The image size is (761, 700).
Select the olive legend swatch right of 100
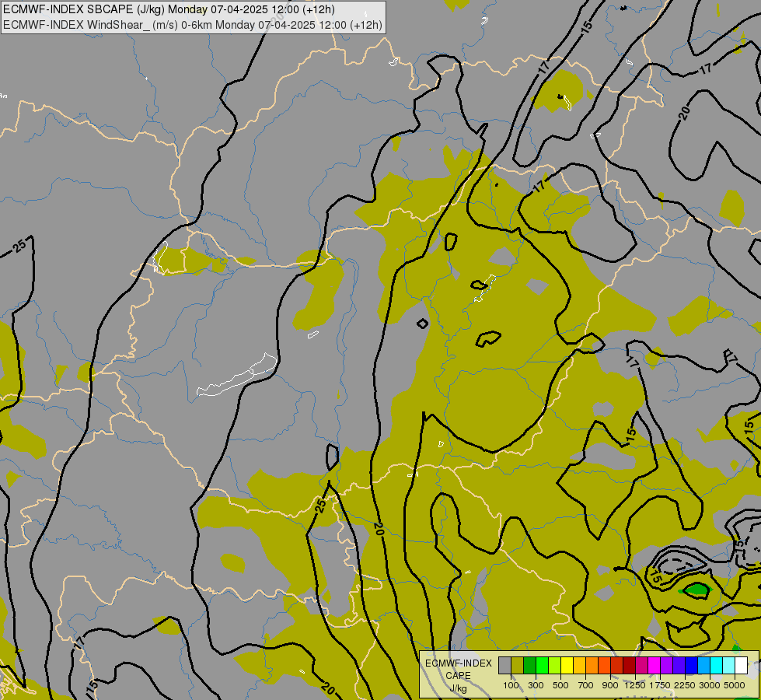point(518,666)
